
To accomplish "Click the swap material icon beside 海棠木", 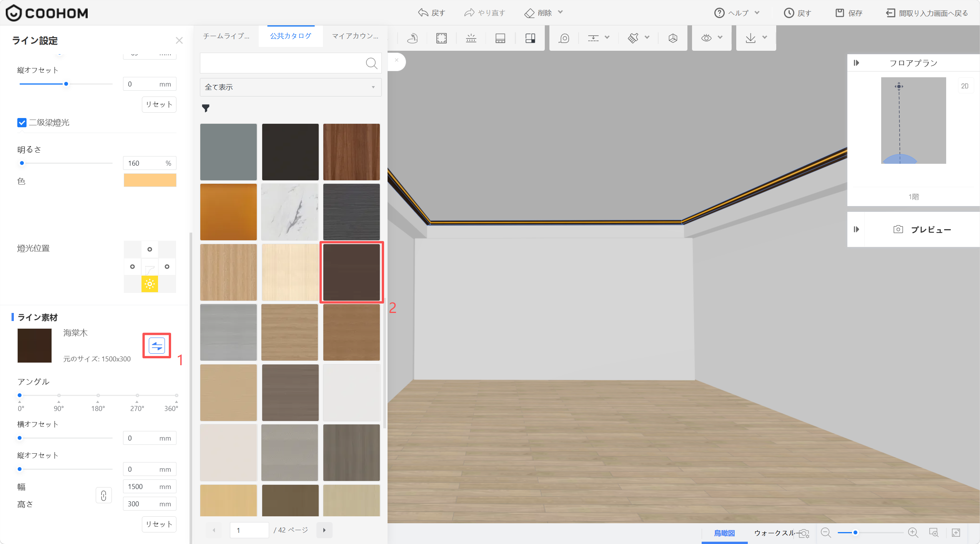I will point(157,346).
